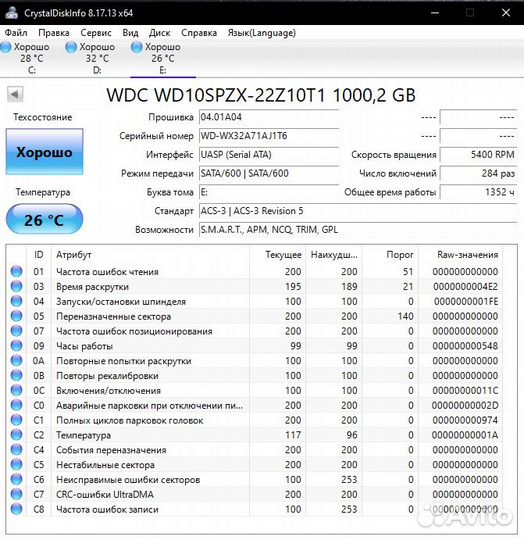Click the Хорошо health status button
Image resolution: width=524 pixels, height=540 pixels.
(x=44, y=152)
